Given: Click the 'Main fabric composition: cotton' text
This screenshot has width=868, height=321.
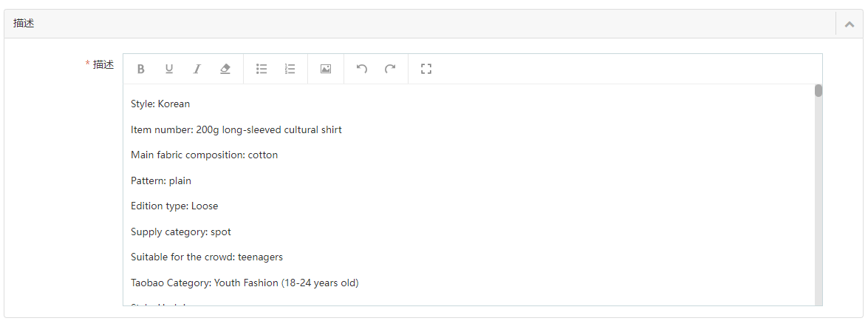Looking at the screenshot, I should pos(204,155).
